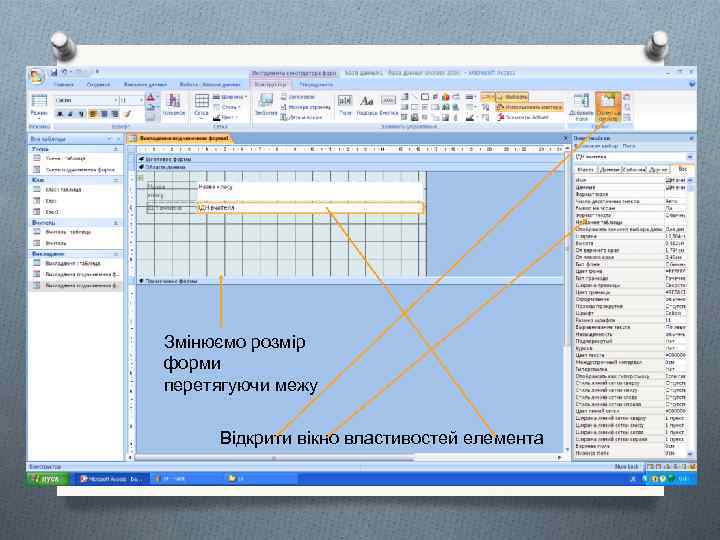This screenshot has width=720, height=540.
Task: Open the font color dropdown
Action: 151,98
